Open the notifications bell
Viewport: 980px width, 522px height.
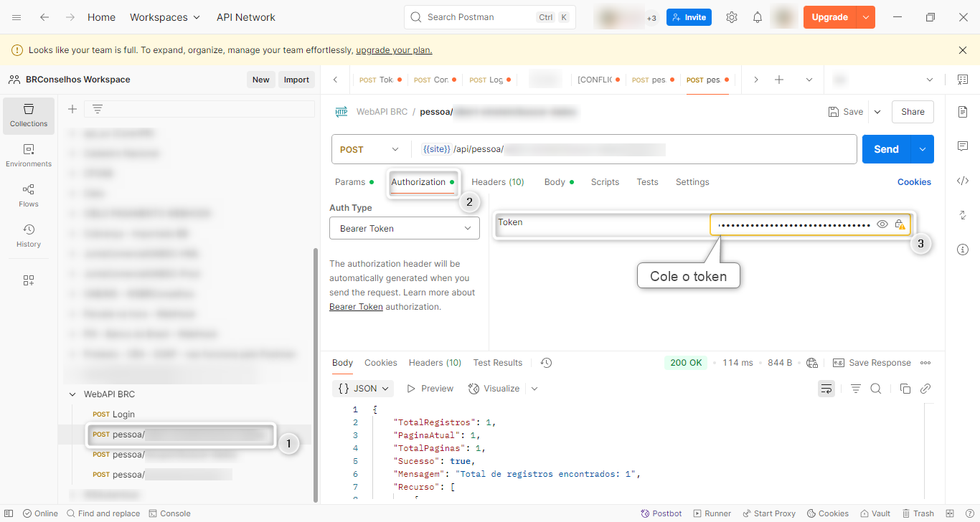click(x=758, y=17)
